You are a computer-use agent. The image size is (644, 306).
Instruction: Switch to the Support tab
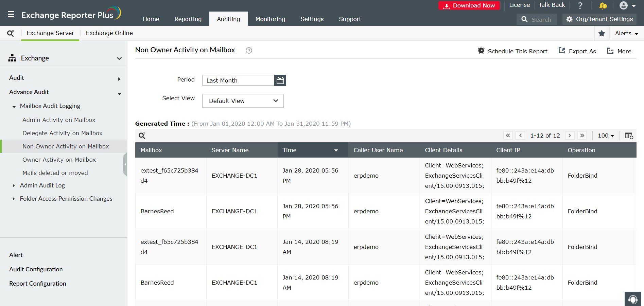pyautogui.click(x=350, y=19)
